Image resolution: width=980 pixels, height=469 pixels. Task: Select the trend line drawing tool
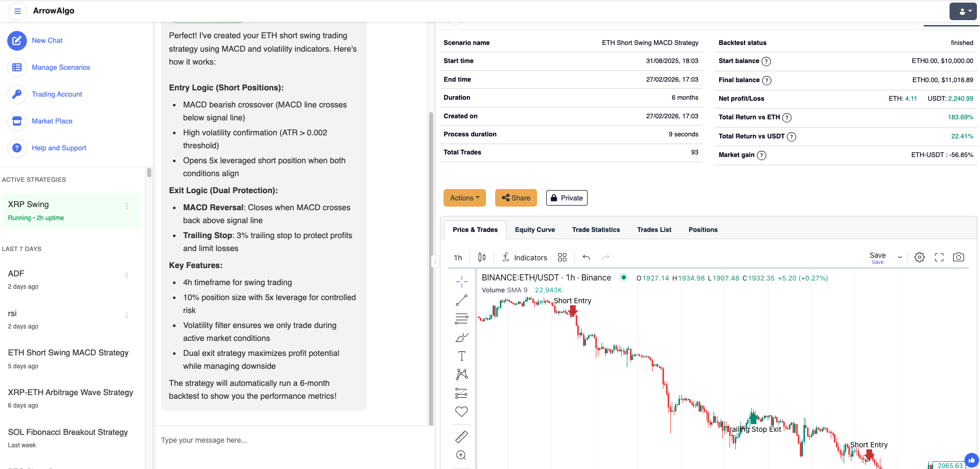click(461, 300)
